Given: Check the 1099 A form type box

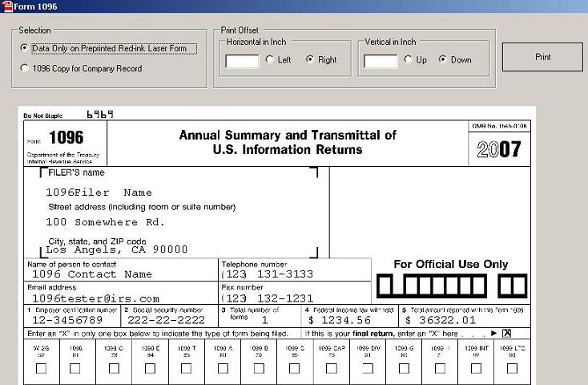Looking at the screenshot, I should (223, 368).
